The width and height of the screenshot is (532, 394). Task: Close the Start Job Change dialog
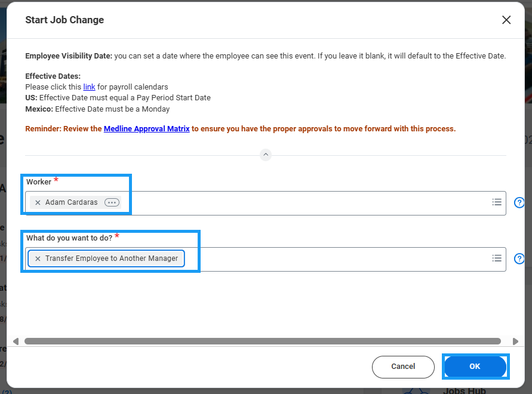point(506,20)
